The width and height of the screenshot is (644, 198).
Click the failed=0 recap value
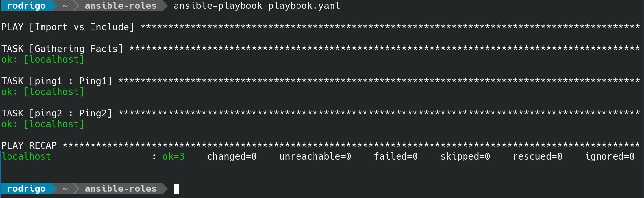point(396,156)
